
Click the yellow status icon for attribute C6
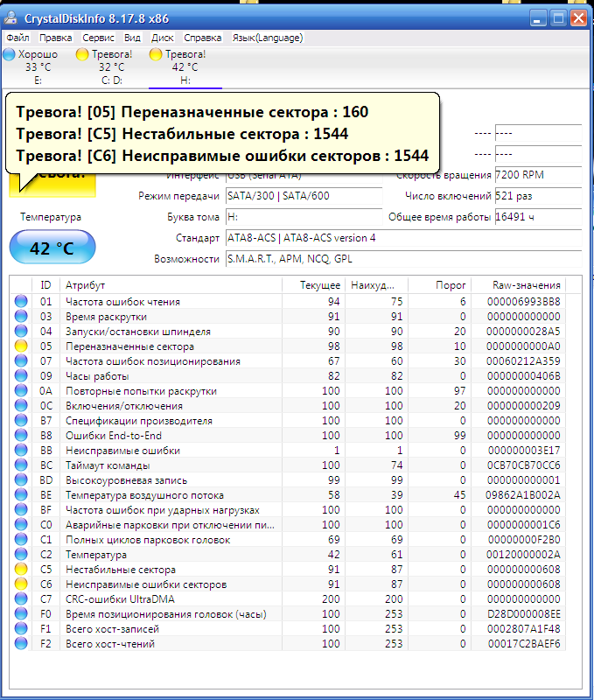pos(21,584)
